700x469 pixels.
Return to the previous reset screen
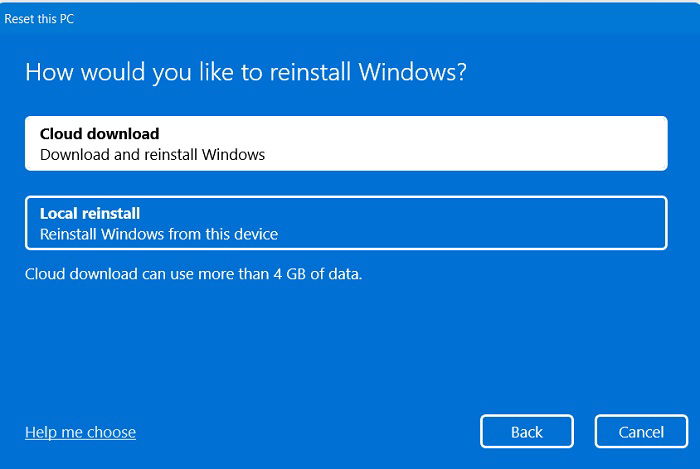click(x=527, y=432)
